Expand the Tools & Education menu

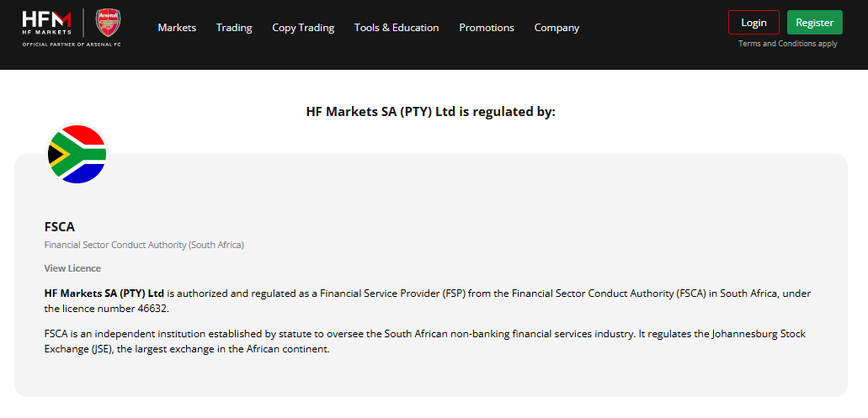pos(397,28)
